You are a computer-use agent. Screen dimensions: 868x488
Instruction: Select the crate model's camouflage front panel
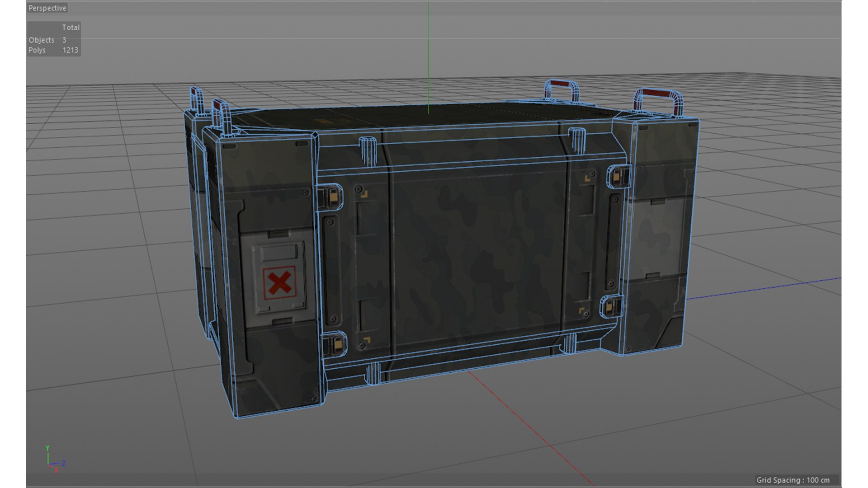(x=476, y=260)
